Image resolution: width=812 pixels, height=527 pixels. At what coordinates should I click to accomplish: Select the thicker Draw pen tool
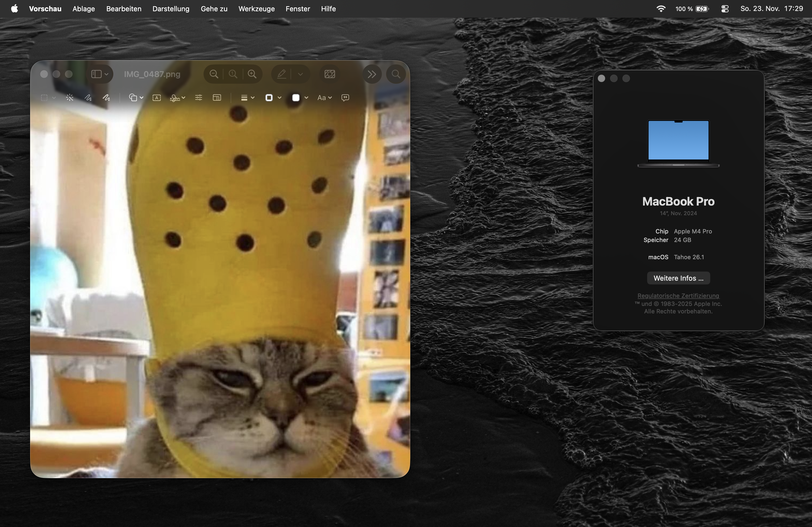point(106,98)
